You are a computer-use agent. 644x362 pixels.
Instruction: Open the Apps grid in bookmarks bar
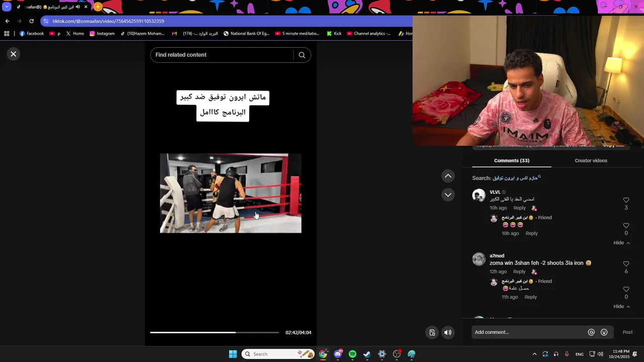click(x=7, y=34)
